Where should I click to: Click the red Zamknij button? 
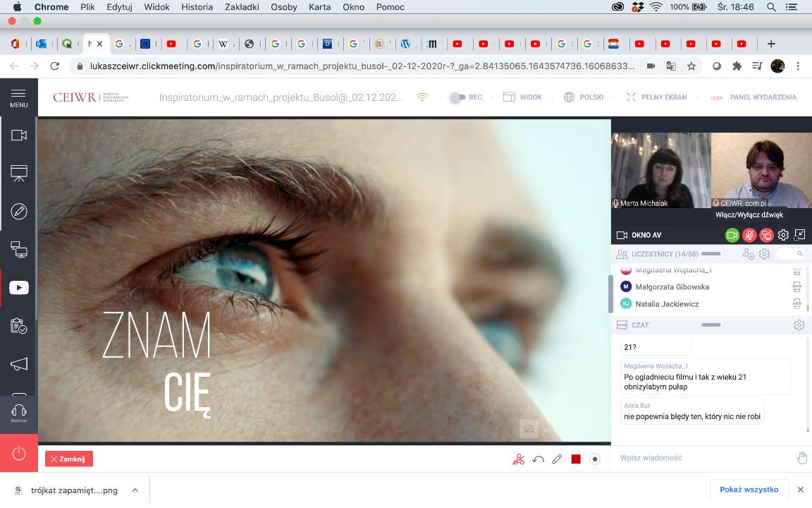(x=69, y=459)
